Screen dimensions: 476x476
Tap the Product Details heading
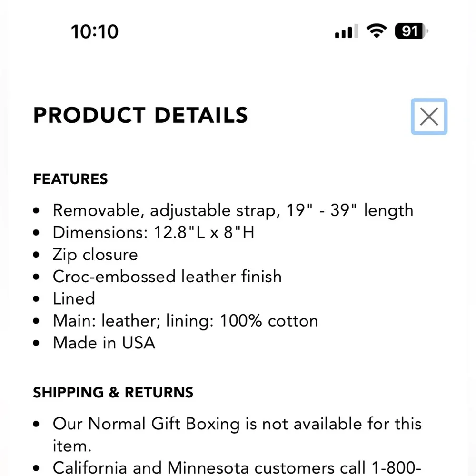point(140,116)
